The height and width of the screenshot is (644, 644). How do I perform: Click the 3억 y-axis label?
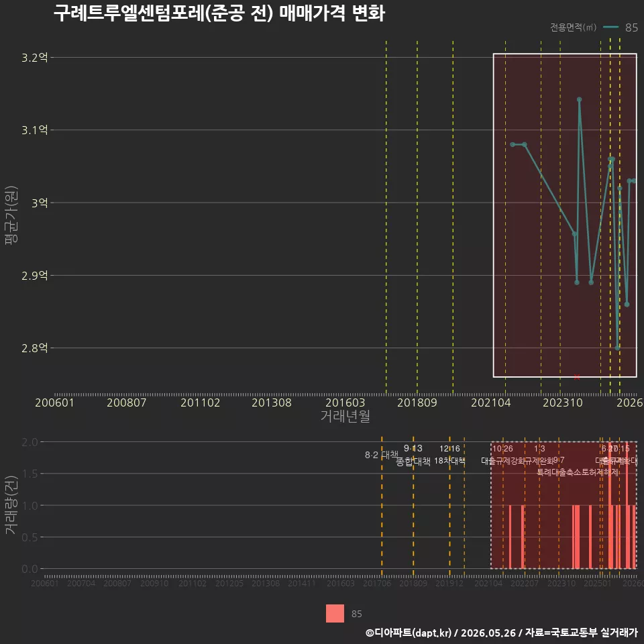tap(40, 203)
